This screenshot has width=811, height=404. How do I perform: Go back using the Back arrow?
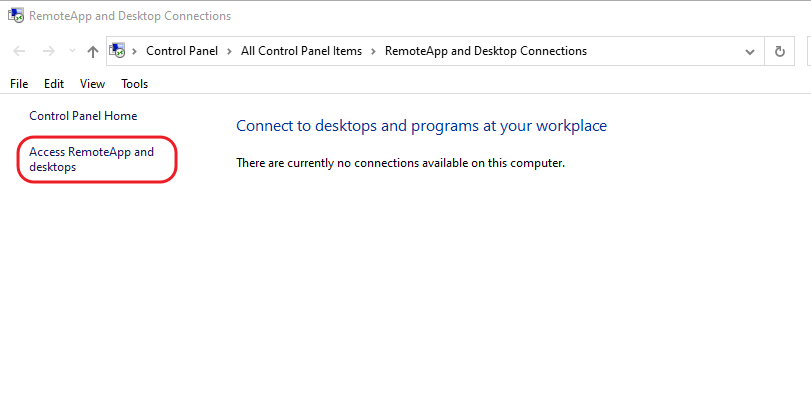click(x=19, y=51)
